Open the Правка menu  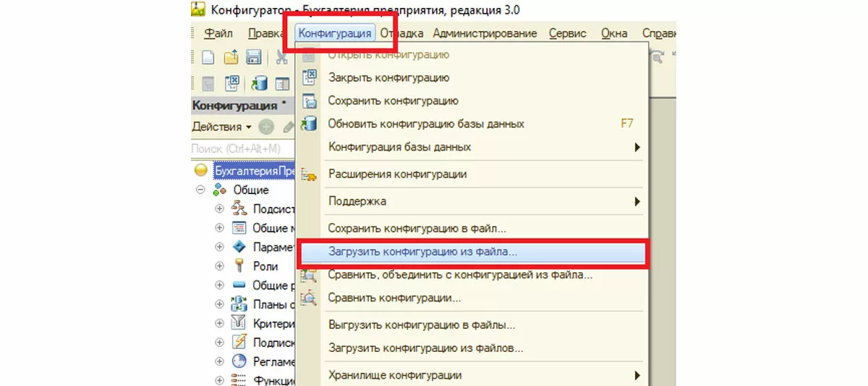click(x=265, y=33)
